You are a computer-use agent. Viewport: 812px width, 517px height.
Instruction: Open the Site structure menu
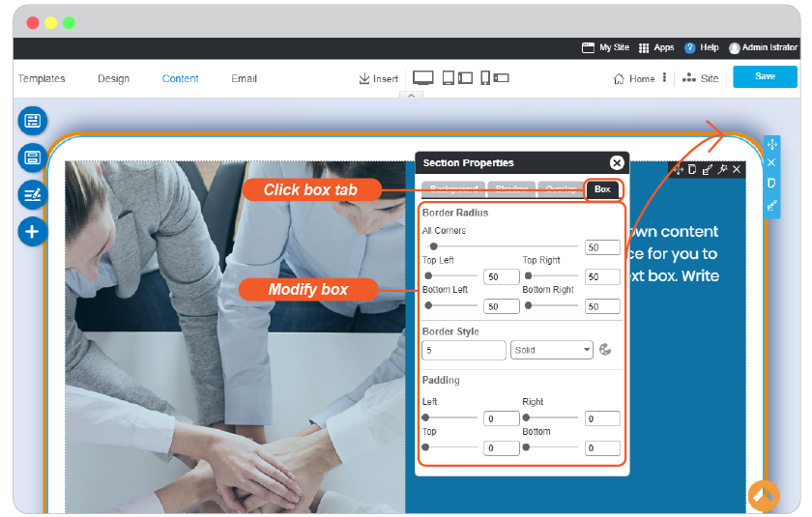point(700,78)
